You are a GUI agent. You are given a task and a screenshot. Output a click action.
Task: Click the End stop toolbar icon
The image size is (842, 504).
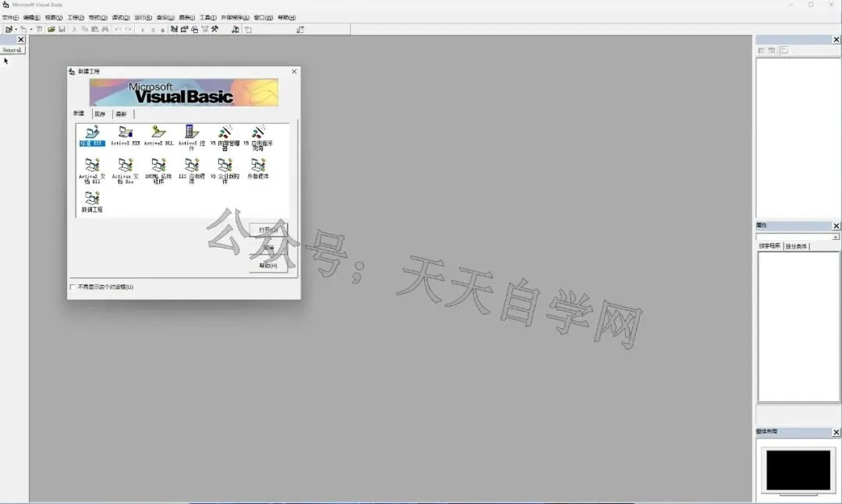[x=163, y=30]
